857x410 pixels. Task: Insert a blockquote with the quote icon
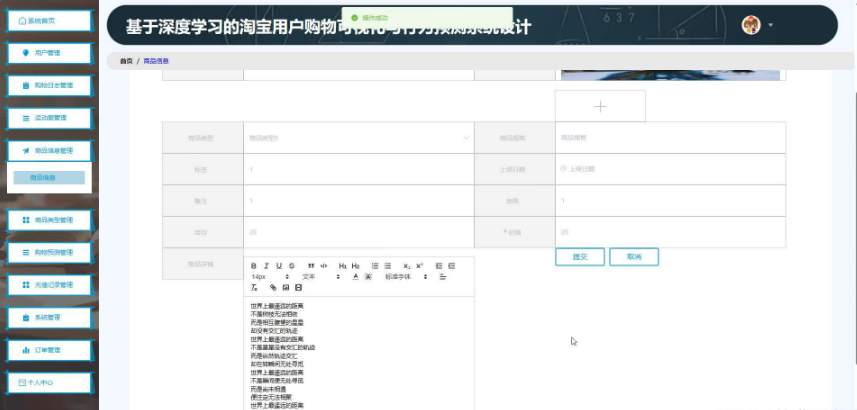(x=311, y=266)
